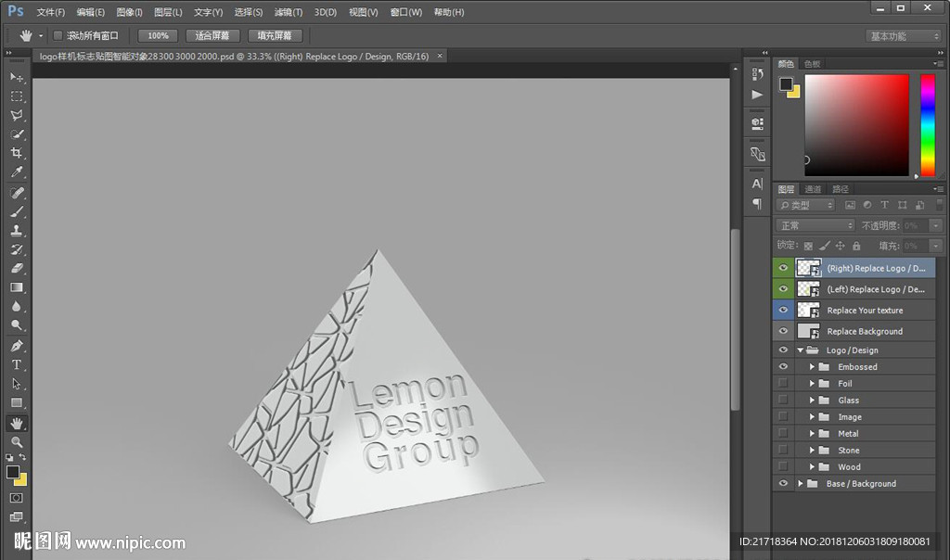Select the Quick Selection tool
Image resolution: width=950 pixels, height=560 pixels.
coord(17,134)
